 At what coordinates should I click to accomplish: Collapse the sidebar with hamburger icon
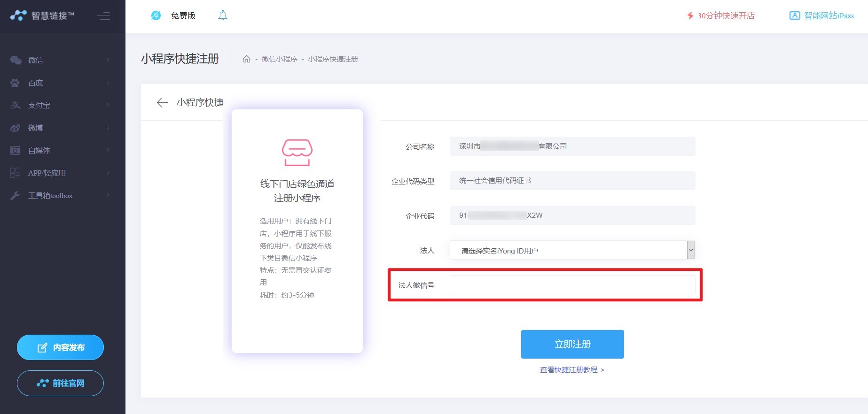pyautogui.click(x=103, y=16)
